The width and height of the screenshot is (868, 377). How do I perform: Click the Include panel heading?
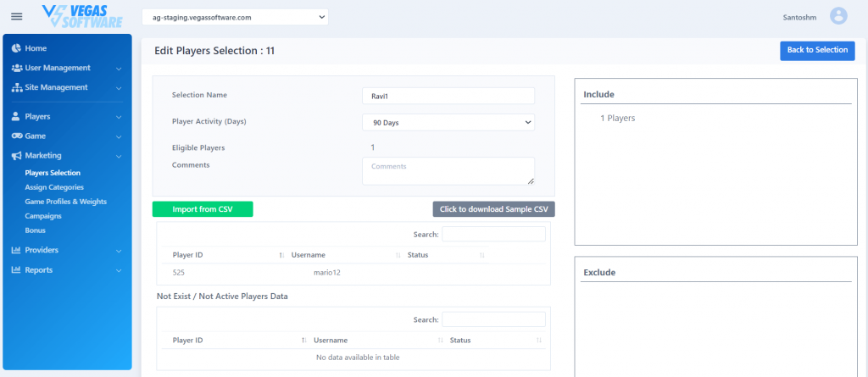pyautogui.click(x=599, y=95)
